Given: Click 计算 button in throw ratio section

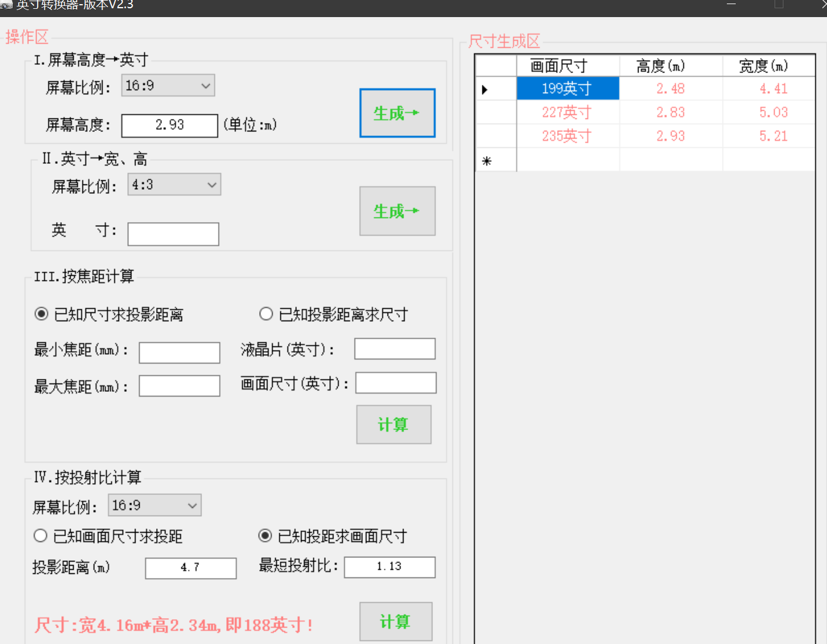Looking at the screenshot, I should coord(396,622).
